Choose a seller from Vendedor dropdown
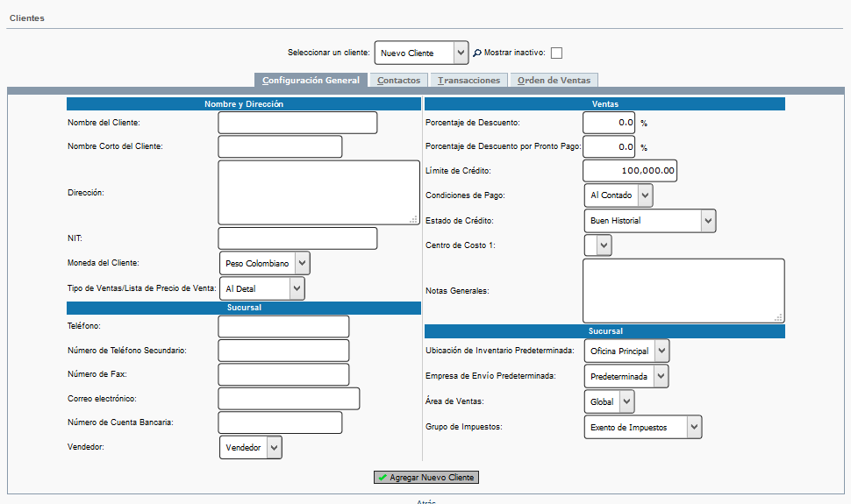This screenshot has height=504, width=851. coord(251,448)
